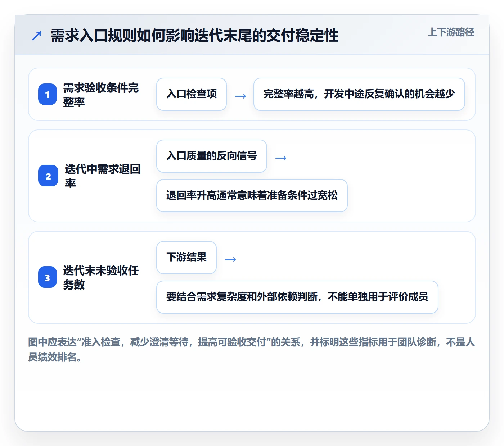Click the 退回率升高通常意味着准备条件过宽松 chip
Image resolution: width=504 pixels, height=446 pixels.
point(252,196)
